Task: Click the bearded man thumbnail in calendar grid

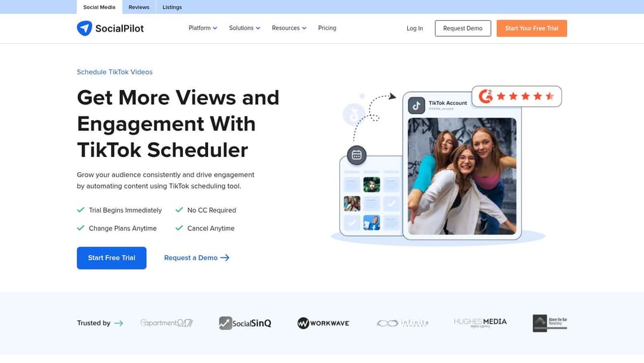Action: click(371, 184)
